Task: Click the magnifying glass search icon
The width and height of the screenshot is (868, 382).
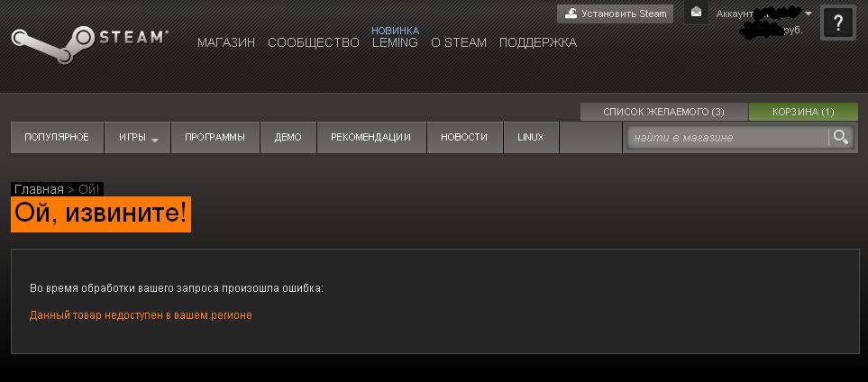Action: coord(840,137)
